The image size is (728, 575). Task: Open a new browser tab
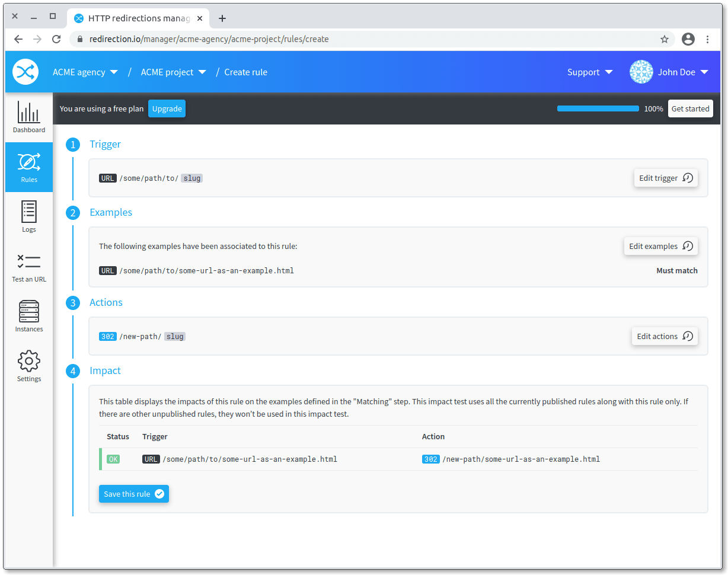tap(222, 18)
